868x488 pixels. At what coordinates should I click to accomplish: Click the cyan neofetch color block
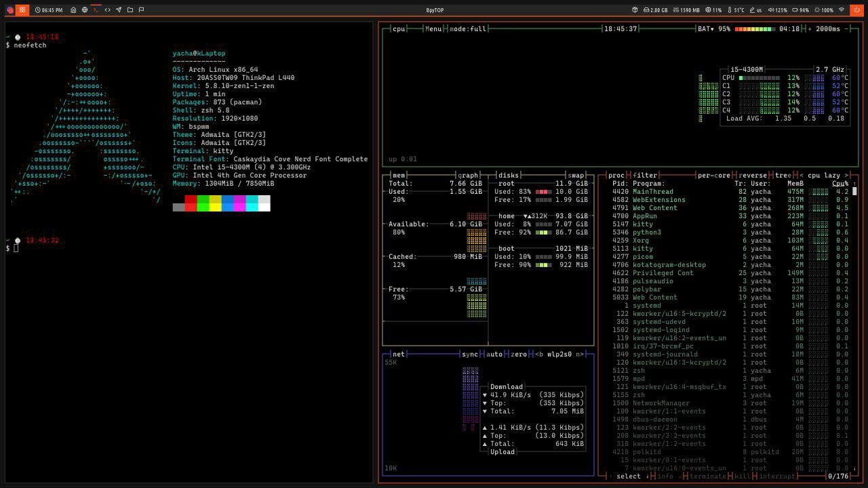coord(252,203)
